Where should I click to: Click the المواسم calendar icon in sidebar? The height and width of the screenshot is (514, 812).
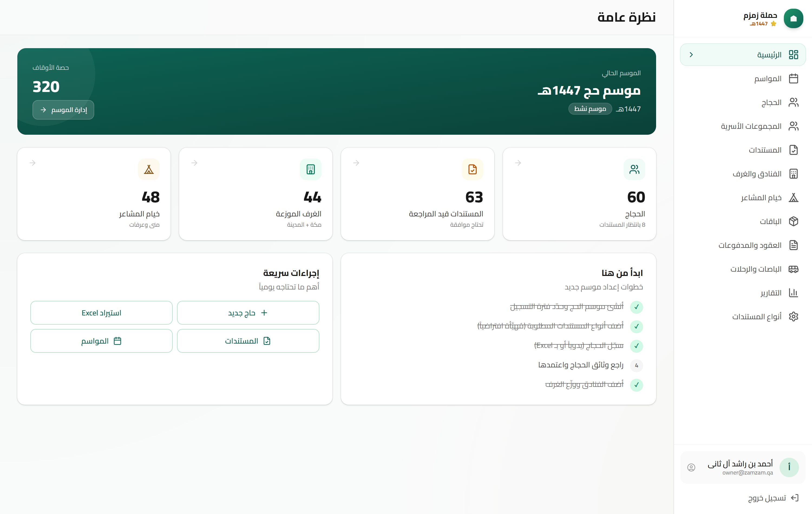(793, 78)
